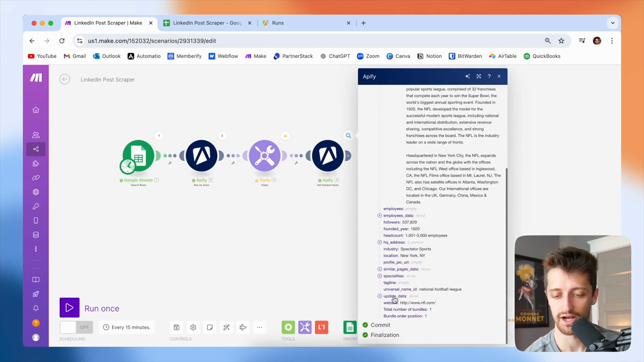This screenshot has height=362, width=644.
Task: Toggle scenario scheduling OFF switch
Action: point(75,327)
